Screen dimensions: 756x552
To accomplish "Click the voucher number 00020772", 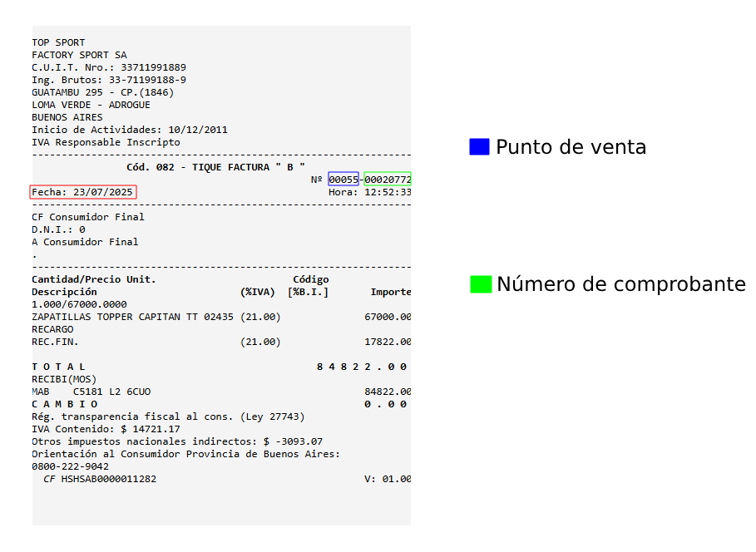I will click(x=388, y=180).
